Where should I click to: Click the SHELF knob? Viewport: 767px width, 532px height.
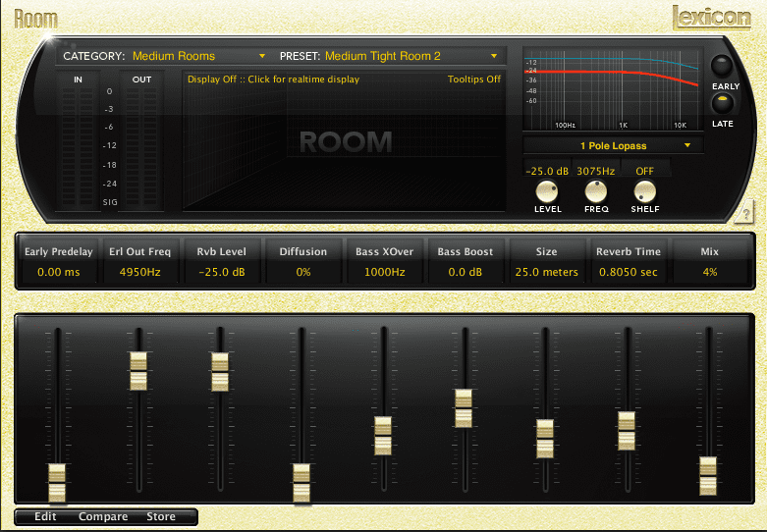(x=644, y=191)
